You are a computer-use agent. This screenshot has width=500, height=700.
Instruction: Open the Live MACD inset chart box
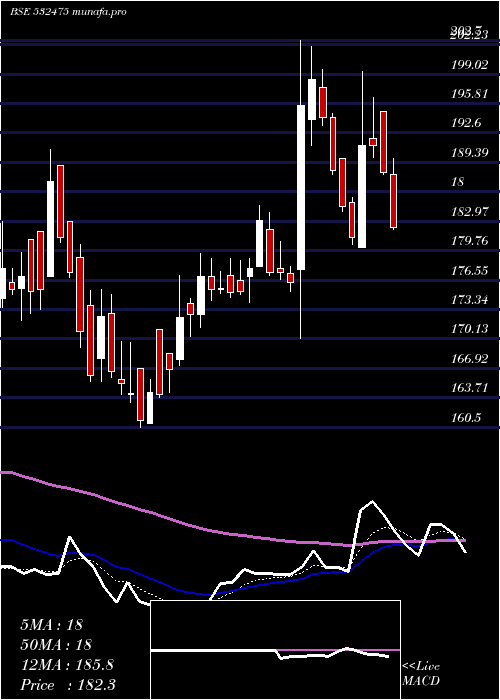[x=275, y=650]
